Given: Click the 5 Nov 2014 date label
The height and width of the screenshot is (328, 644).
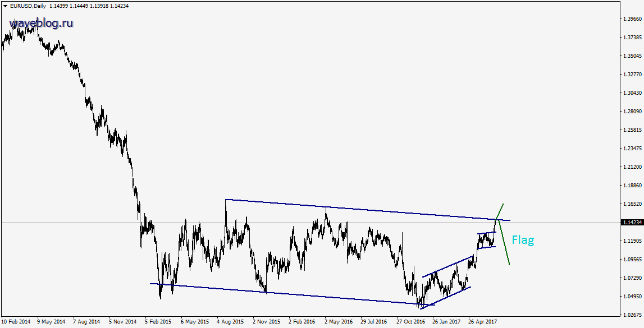Looking at the screenshot, I should tap(122, 322).
